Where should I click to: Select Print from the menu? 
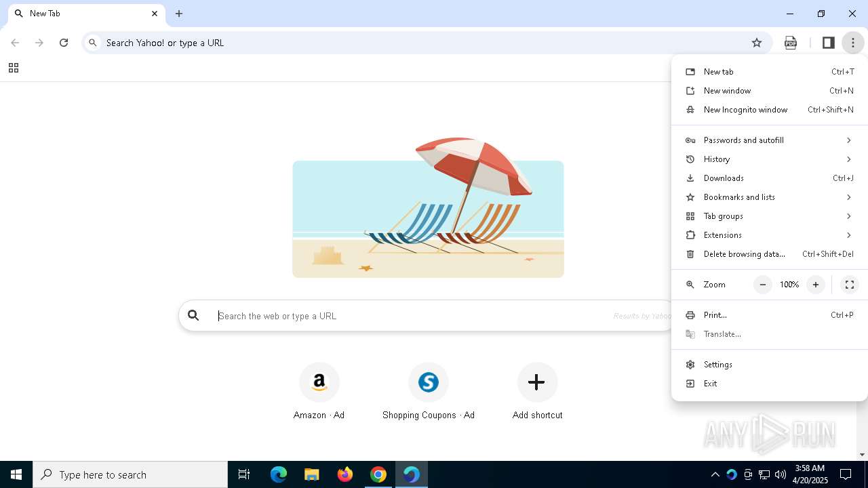pos(770,315)
